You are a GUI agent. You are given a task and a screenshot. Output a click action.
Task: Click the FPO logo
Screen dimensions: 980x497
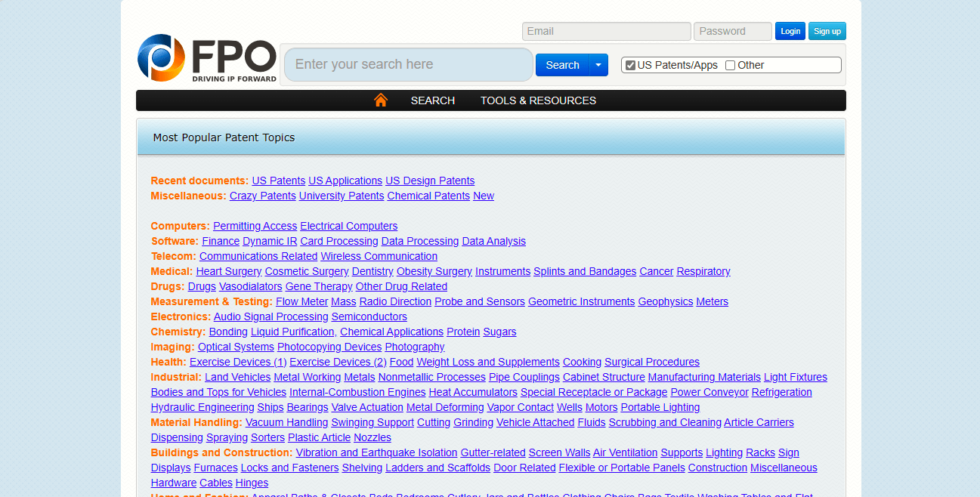click(x=207, y=57)
